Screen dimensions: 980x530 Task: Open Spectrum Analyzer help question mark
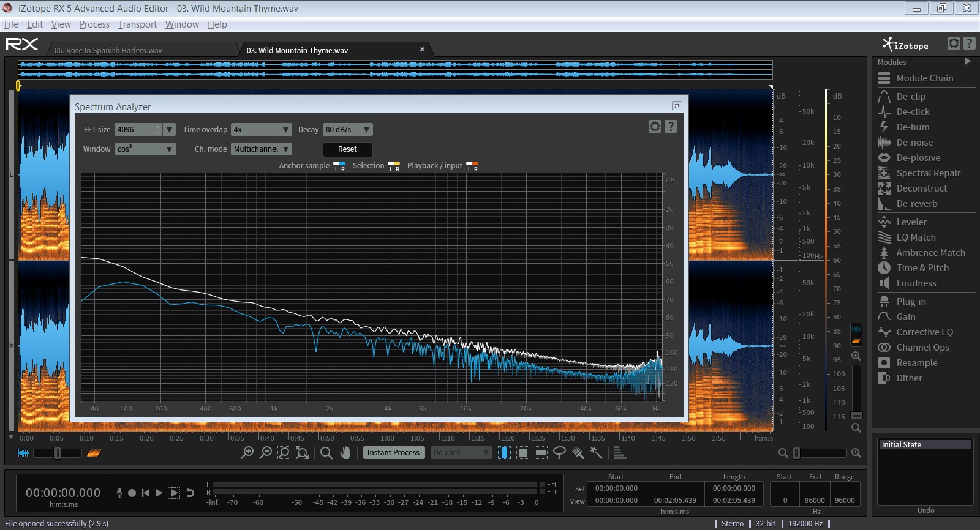click(x=671, y=126)
